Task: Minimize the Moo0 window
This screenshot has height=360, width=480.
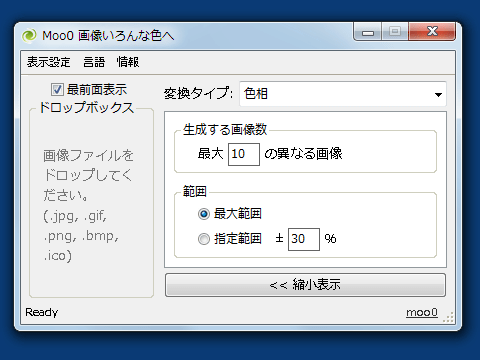Action: tap(368, 32)
